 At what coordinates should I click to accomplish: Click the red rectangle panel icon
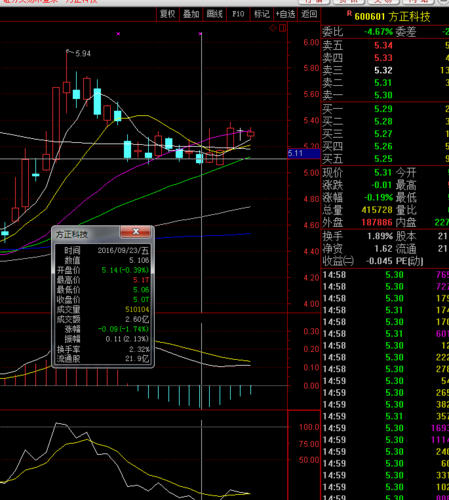283,28
